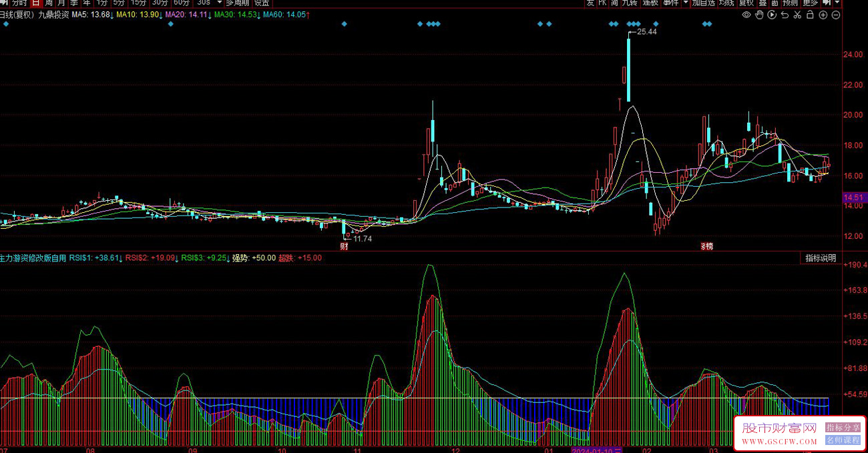Select the 年 yearly period tab
The image size is (868, 453).
(87, 3)
